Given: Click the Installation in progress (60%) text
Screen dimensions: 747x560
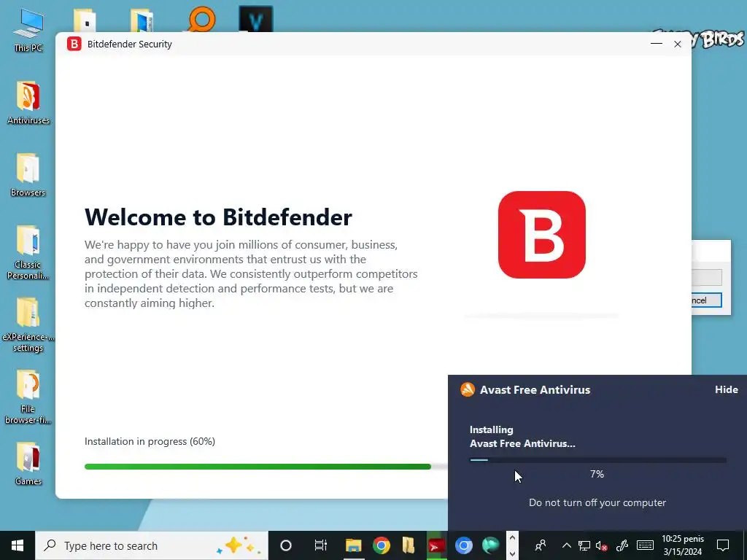Looking at the screenshot, I should pos(150,441).
